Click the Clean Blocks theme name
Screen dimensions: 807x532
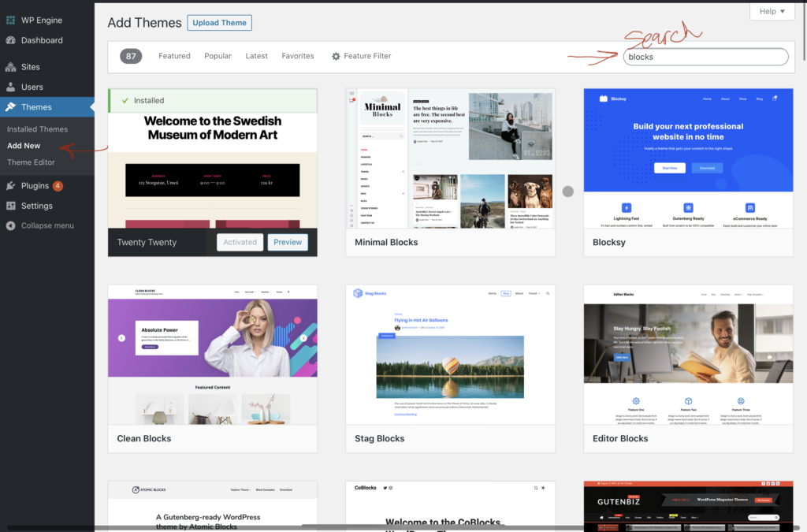click(144, 438)
